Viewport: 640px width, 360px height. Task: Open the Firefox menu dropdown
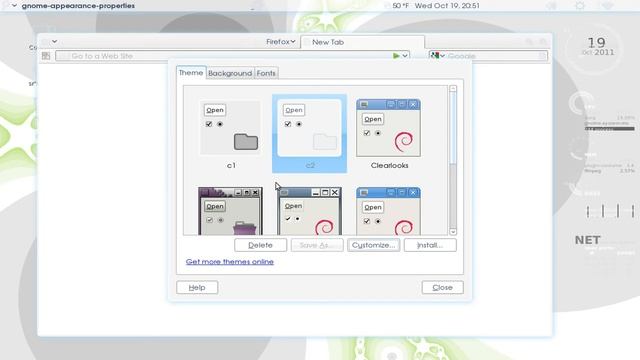tap(280, 42)
